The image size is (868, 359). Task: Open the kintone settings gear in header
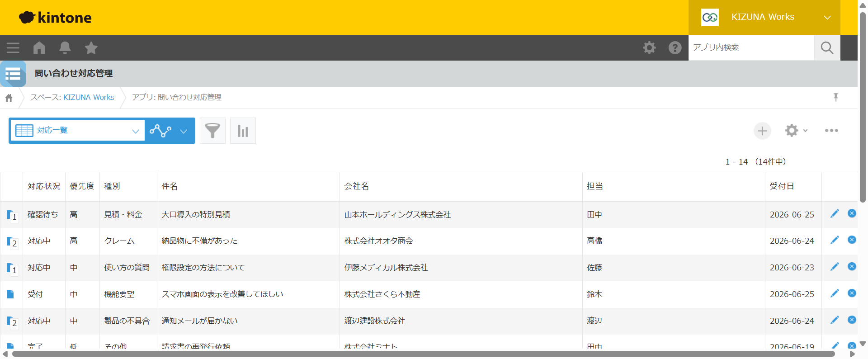click(649, 47)
